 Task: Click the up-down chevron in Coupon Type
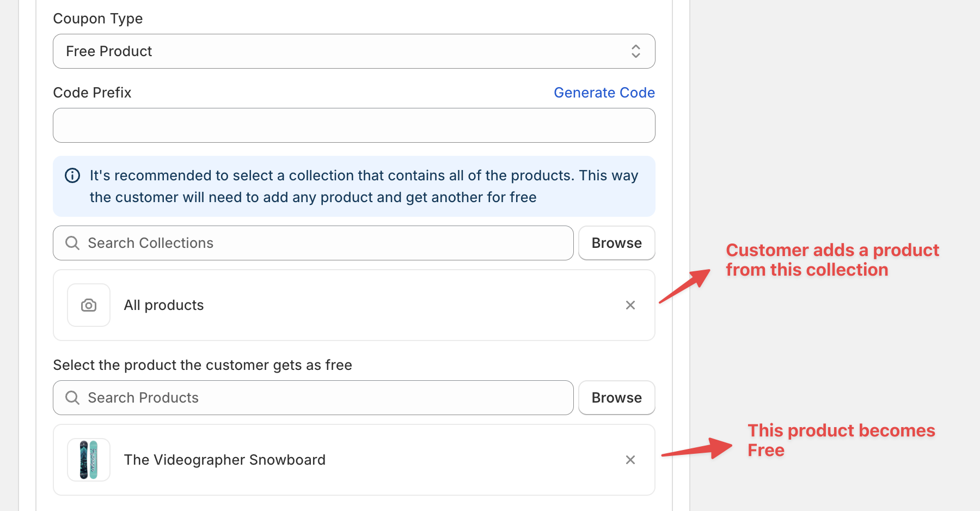[x=635, y=51]
